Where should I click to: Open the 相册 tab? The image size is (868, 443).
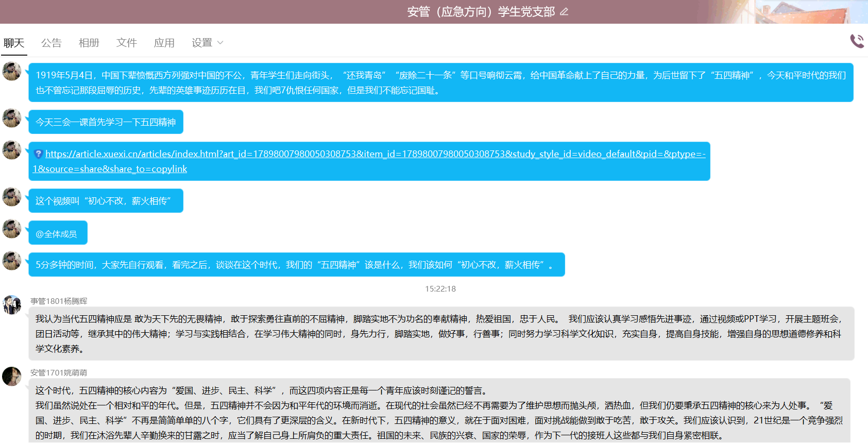(x=89, y=43)
